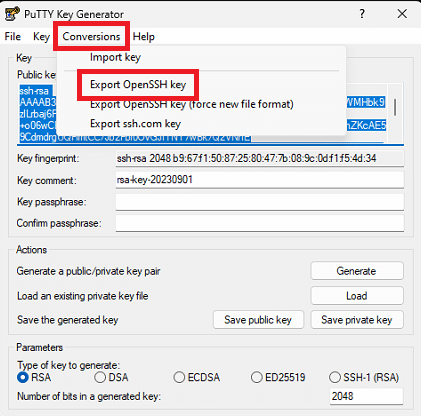Select the SSH-1 (RSA) key type
Viewport: 424px width, 416px height.
[364, 377]
